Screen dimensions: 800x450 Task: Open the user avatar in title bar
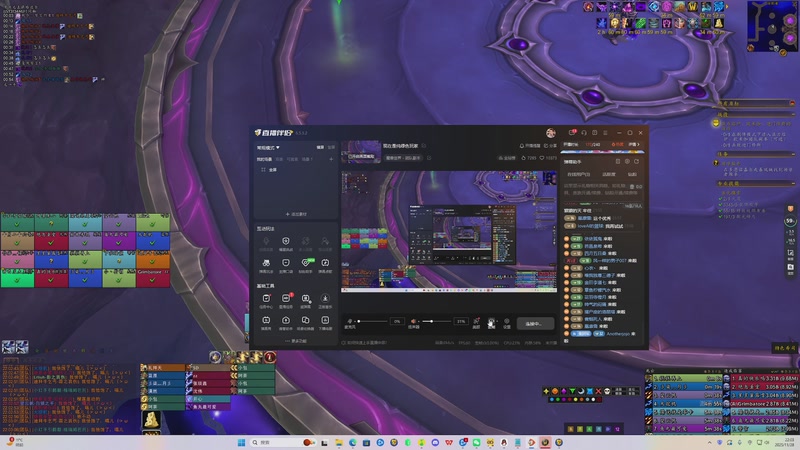coord(551,133)
